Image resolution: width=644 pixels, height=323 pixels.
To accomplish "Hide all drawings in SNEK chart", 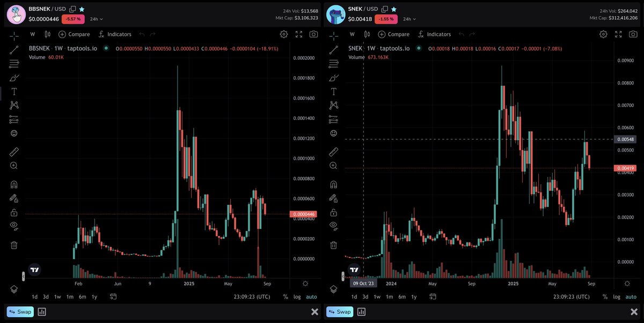I will (x=333, y=226).
